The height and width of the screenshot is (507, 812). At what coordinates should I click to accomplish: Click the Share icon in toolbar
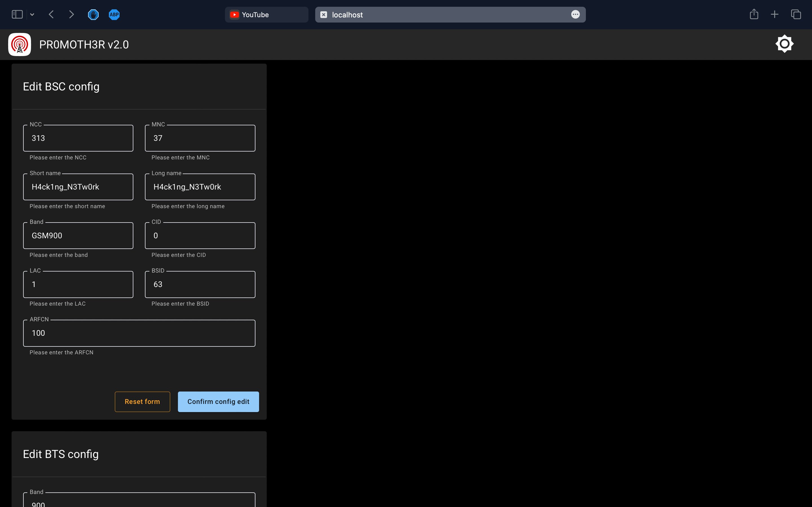[754, 14]
